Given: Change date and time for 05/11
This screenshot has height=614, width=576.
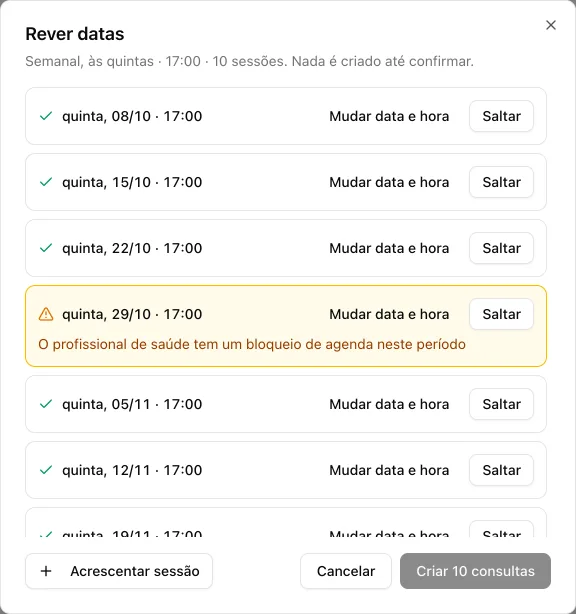Looking at the screenshot, I should pos(389,404).
